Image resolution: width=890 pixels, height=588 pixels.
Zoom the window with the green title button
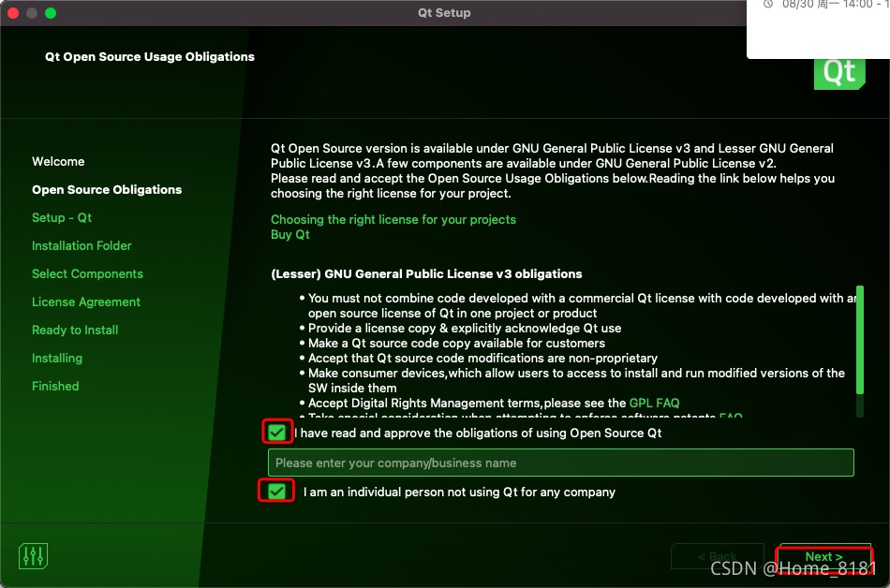[x=51, y=13]
